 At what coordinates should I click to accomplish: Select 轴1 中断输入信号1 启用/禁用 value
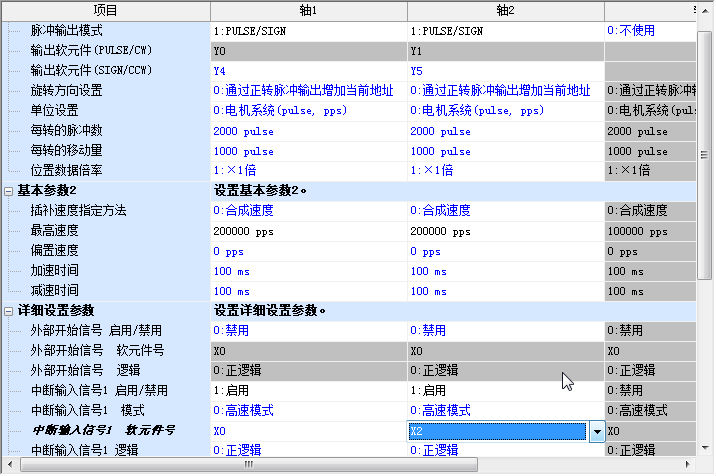[308, 391]
